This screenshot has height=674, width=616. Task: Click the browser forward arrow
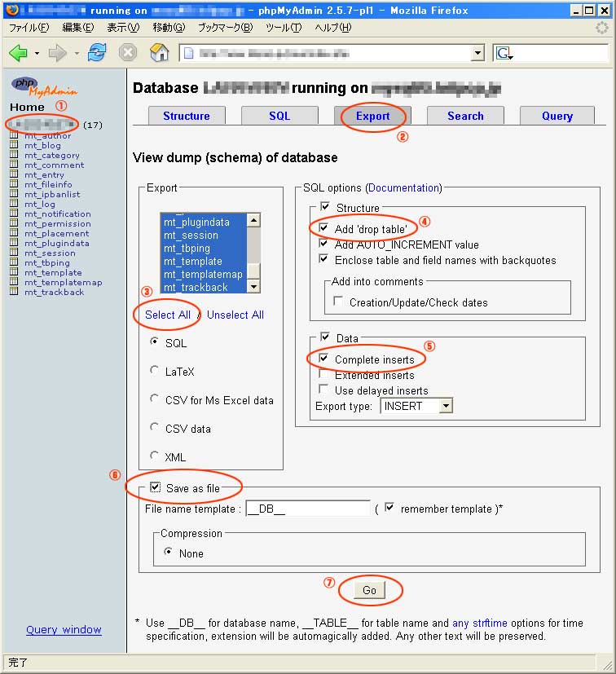pyautogui.click(x=57, y=53)
